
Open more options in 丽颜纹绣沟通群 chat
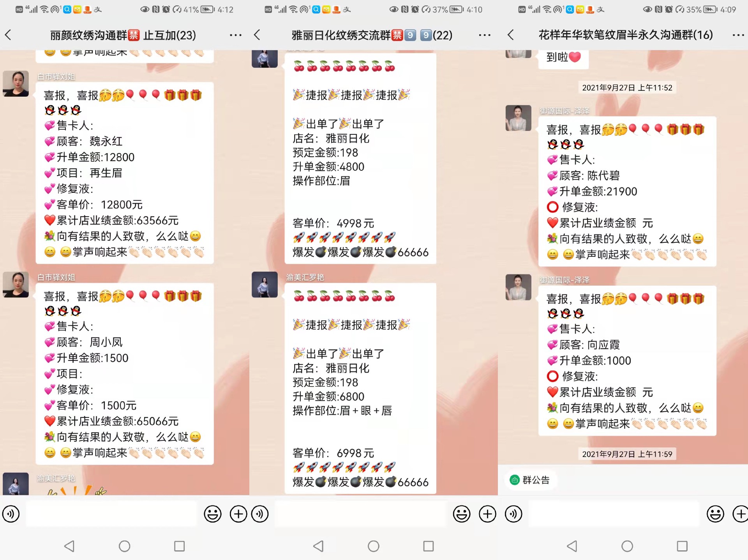[235, 35]
